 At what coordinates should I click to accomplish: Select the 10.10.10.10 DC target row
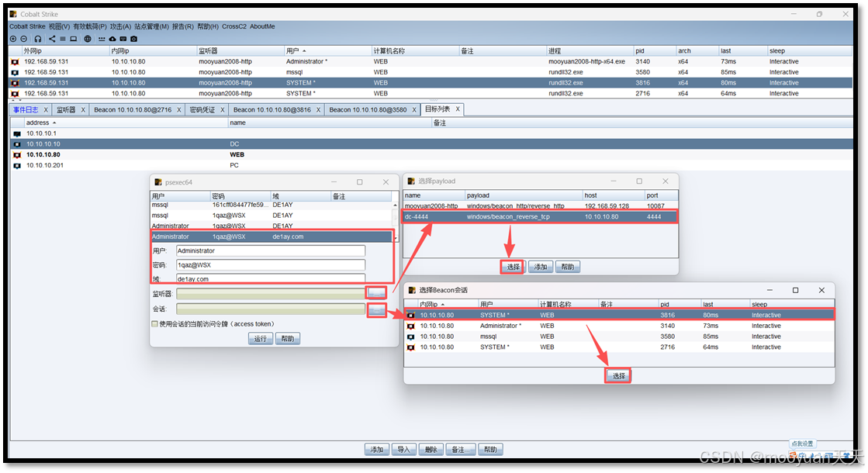point(432,144)
